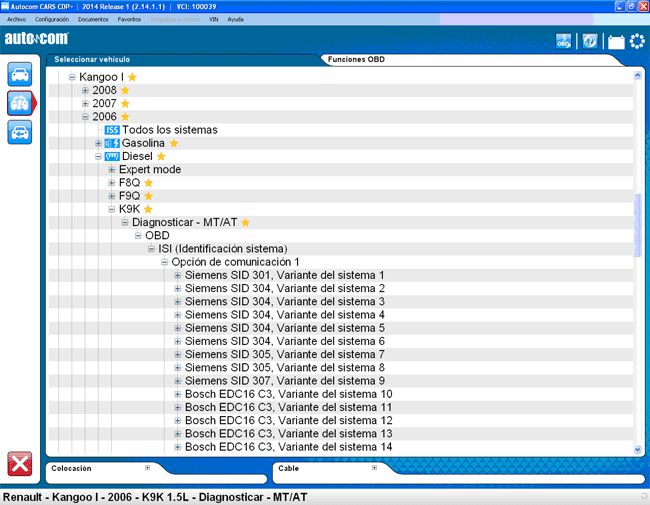Viewport: 650px width, 505px height.
Task: Collapse the OBD node
Action: [138, 236]
